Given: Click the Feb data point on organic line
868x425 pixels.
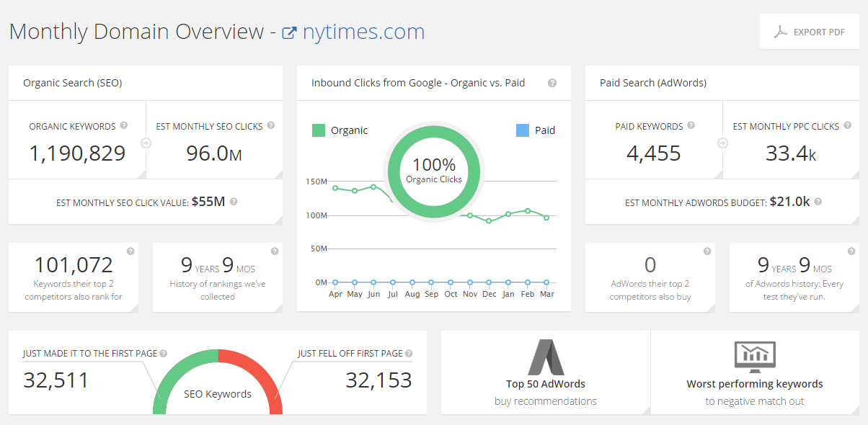Looking at the screenshot, I should tap(528, 210).
